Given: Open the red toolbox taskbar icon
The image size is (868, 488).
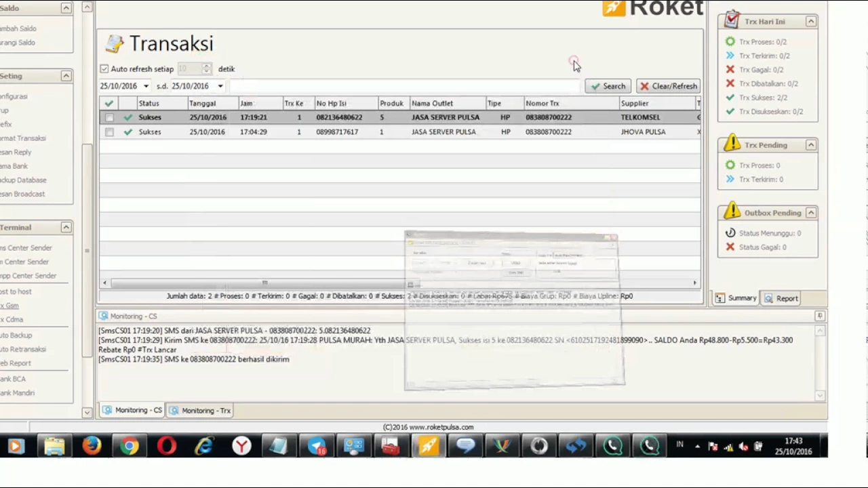Looking at the screenshot, I should (x=390, y=446).
